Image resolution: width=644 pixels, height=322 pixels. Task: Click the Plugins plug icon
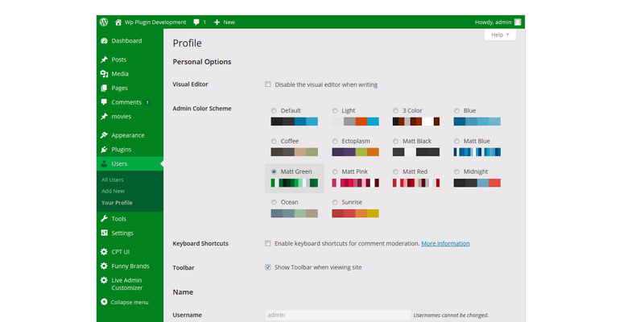[104, 150]
